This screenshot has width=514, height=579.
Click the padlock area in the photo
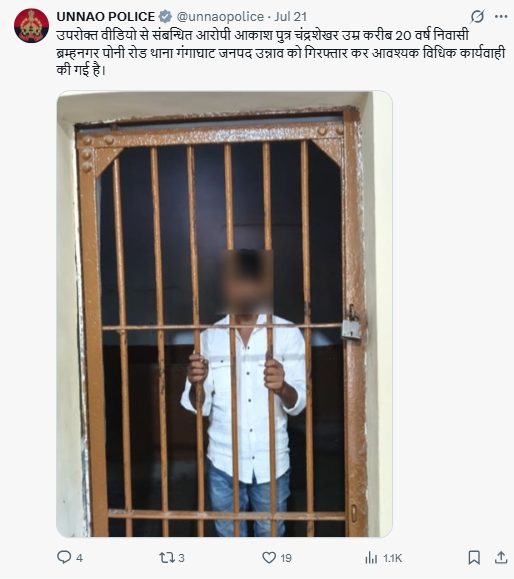coord(351,323)
